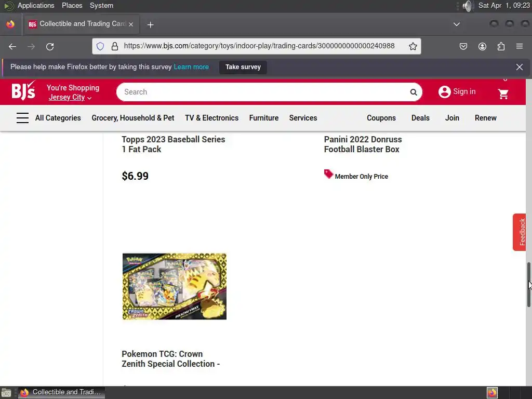Open TV & Electronics menu

click(212, 118)
